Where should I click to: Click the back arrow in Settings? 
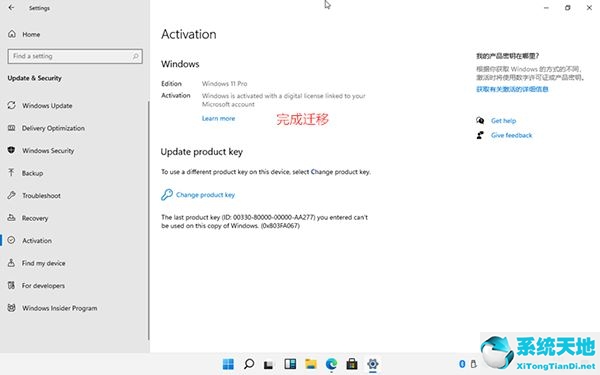[x=11, y=8]
